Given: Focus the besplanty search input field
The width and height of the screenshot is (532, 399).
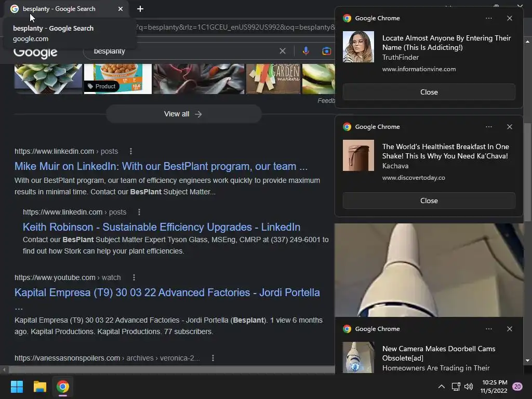Looking at the screenshot, I should tap(183, 51).
